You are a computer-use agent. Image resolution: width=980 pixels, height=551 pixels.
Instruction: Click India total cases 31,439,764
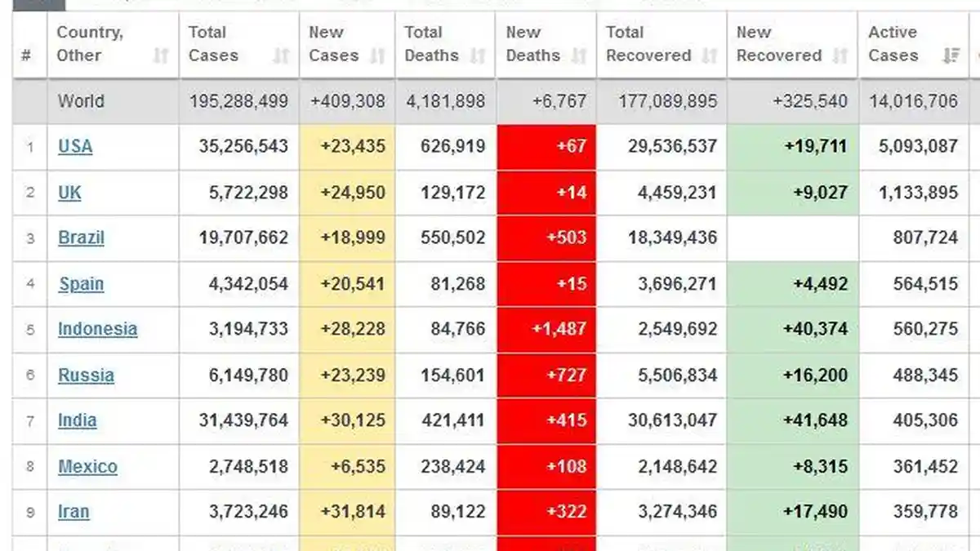click(243, 420)
